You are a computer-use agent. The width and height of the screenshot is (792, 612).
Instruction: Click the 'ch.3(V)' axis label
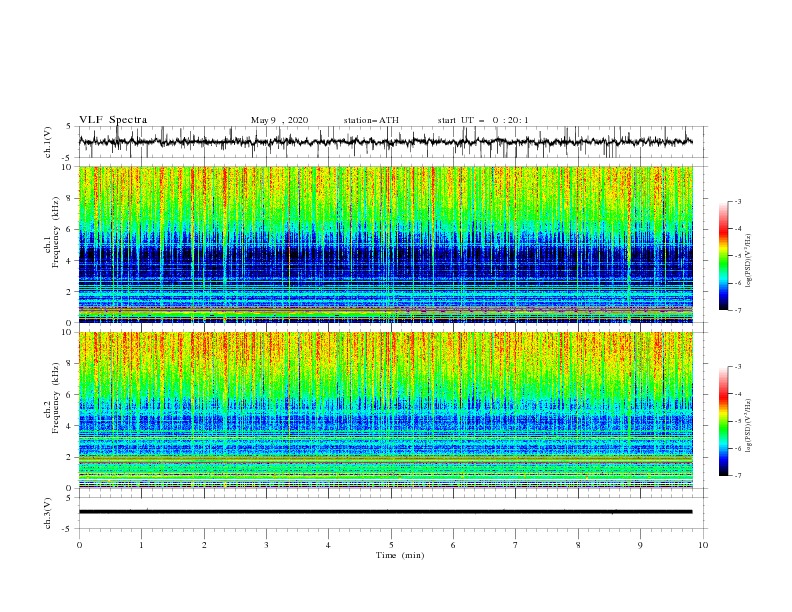[x=48, y=513]
